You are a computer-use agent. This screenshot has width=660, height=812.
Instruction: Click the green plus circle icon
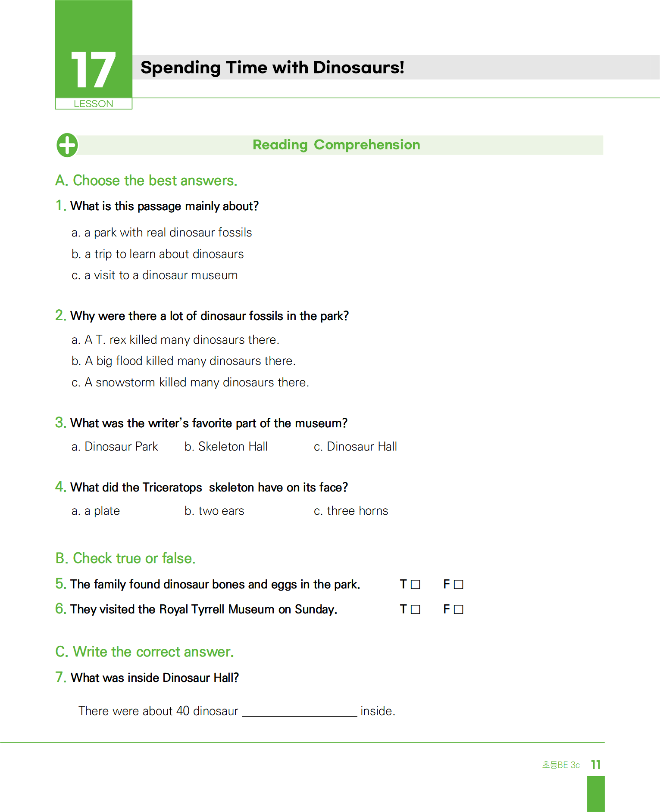point(67,145)
